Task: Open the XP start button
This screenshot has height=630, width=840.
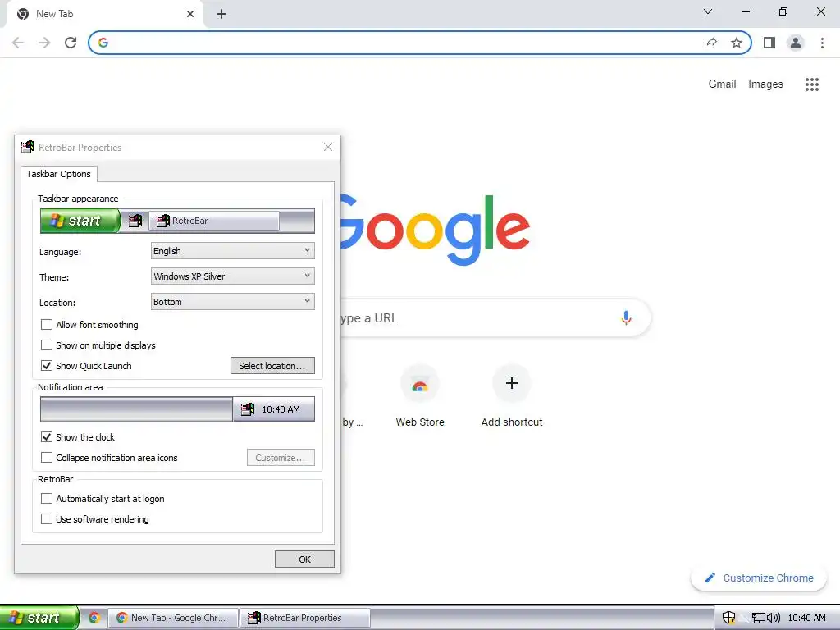Action: tap(39, 618)
